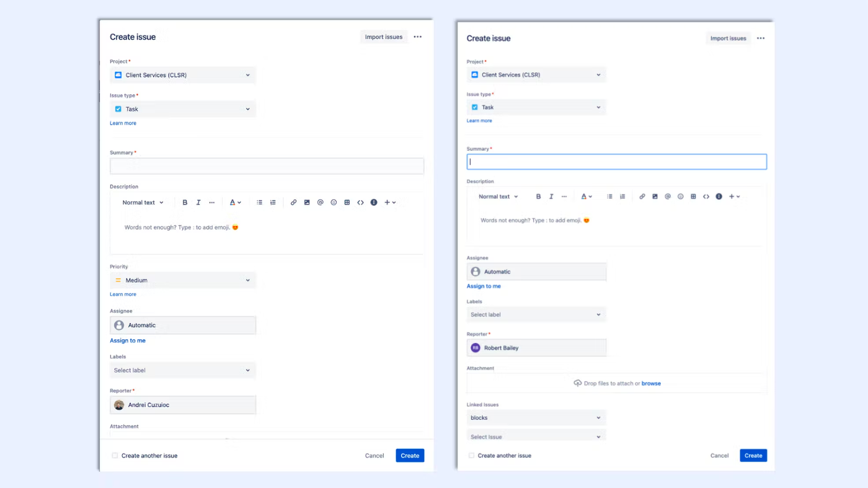Viewport: 868px width, 488px height.
Task: Open more insert options with the plus icon
Action: (x=387, y=202)
